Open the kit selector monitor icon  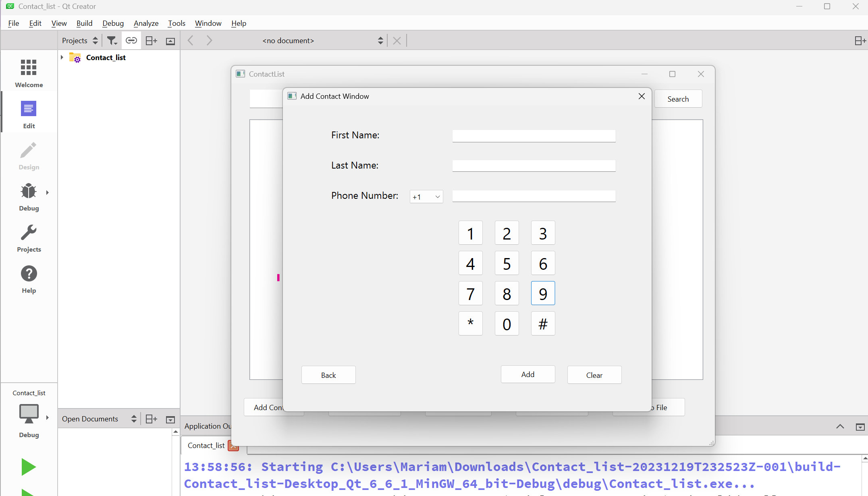coord(29,414)
